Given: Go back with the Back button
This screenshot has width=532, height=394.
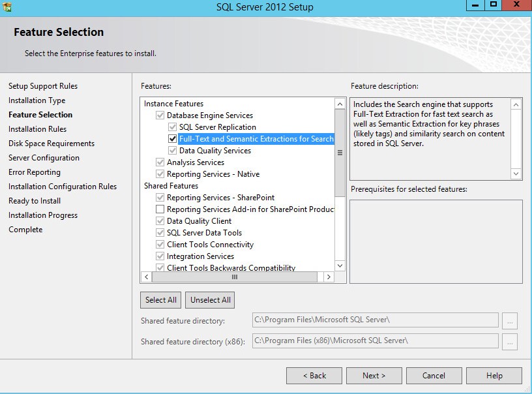Looking at the screenshot, I should click(x=314, y=376).
